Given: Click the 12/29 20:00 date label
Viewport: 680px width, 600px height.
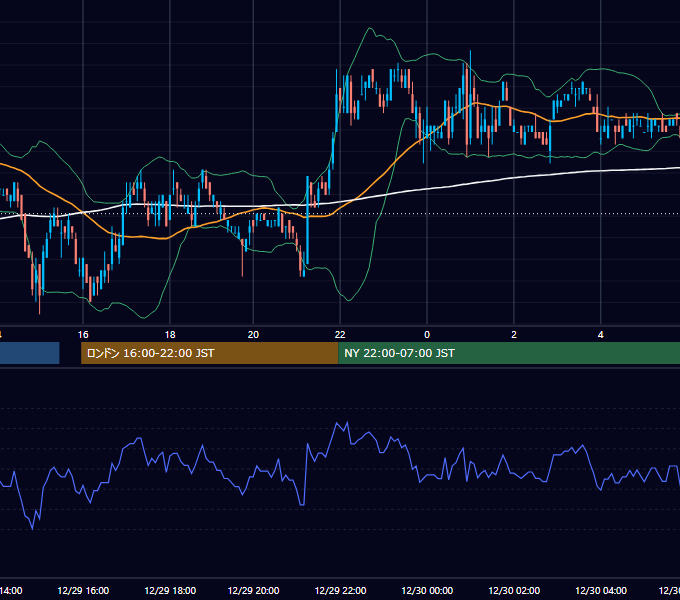Looking at the screenshot, I should [x=253, y=590].
